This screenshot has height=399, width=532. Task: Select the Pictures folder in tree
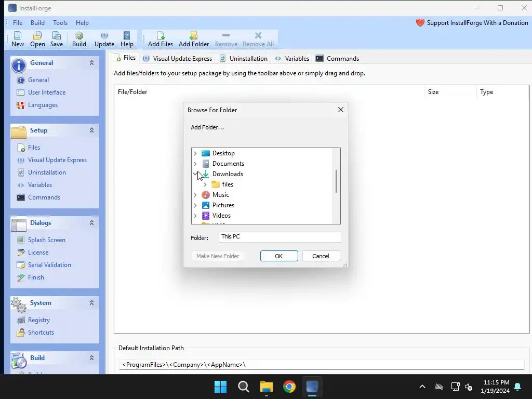point(223,205)
